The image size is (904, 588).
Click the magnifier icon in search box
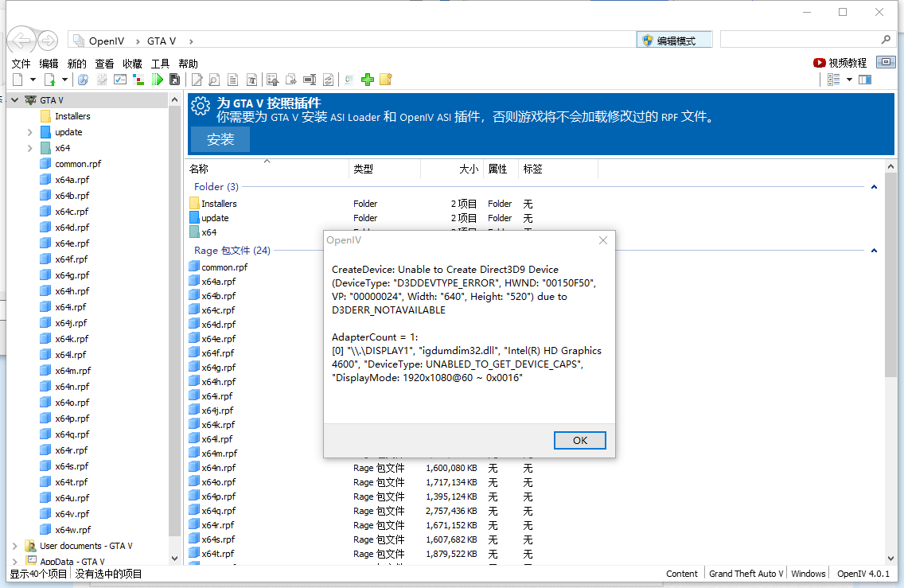tap(886, 39)
